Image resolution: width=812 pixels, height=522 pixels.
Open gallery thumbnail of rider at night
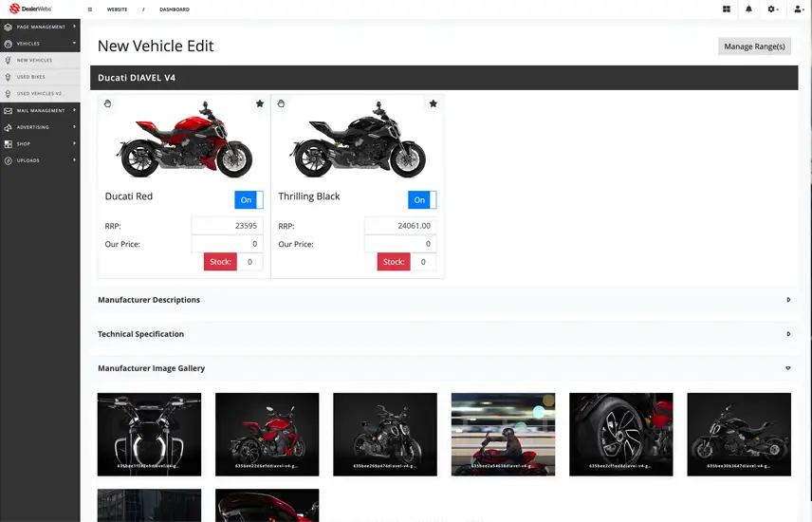[x=504, y=435]
